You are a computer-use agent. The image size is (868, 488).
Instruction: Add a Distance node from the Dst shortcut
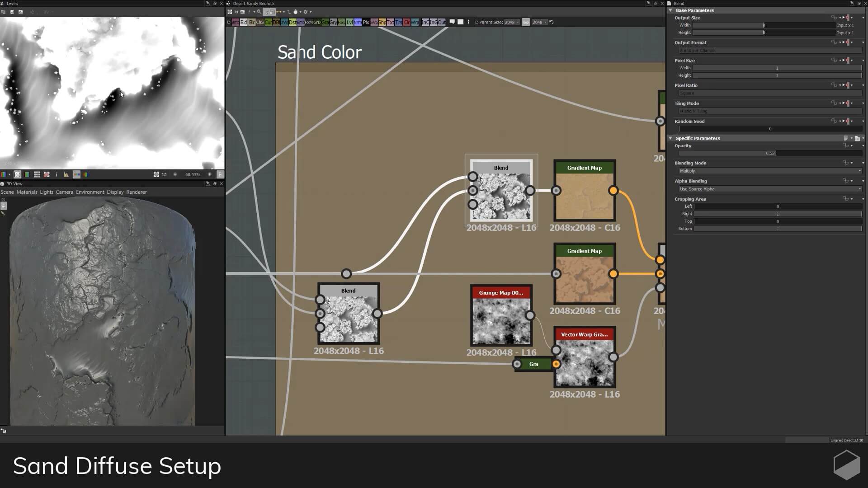pos(292,22)
